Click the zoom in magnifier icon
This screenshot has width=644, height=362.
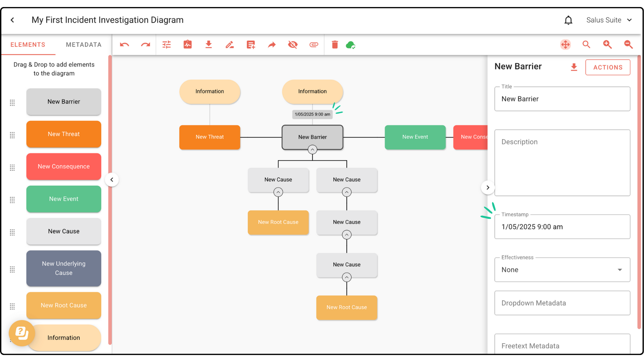click(607, 45)
